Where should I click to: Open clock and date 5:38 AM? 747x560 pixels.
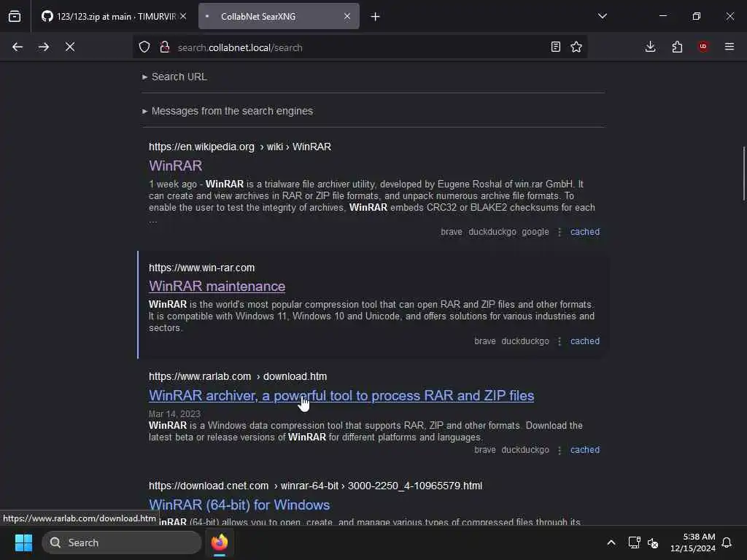click(x=693, y=542)
